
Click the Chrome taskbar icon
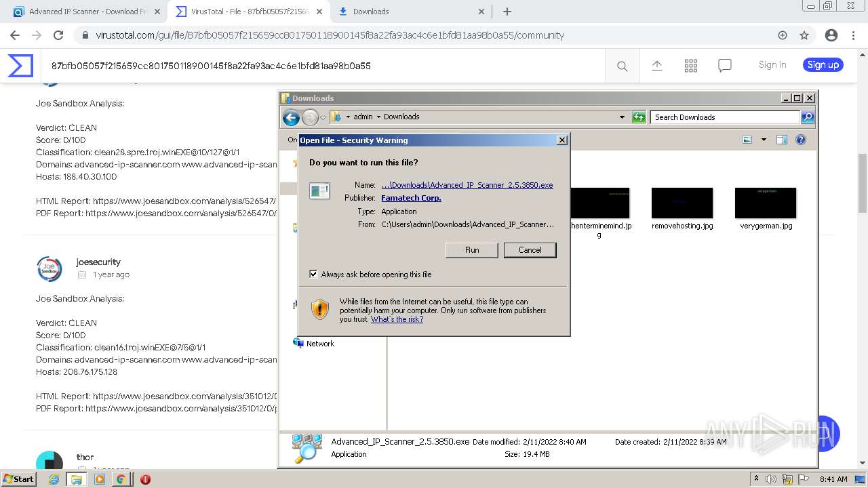coord(121,479)
